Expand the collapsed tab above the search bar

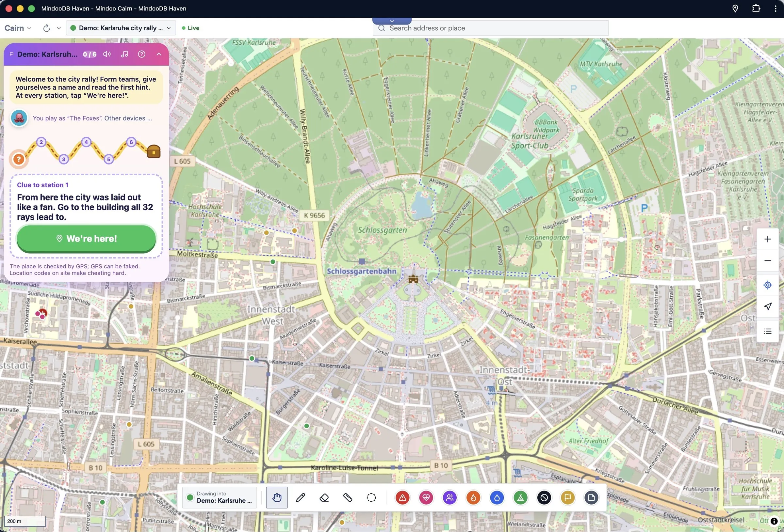[392, 21]
